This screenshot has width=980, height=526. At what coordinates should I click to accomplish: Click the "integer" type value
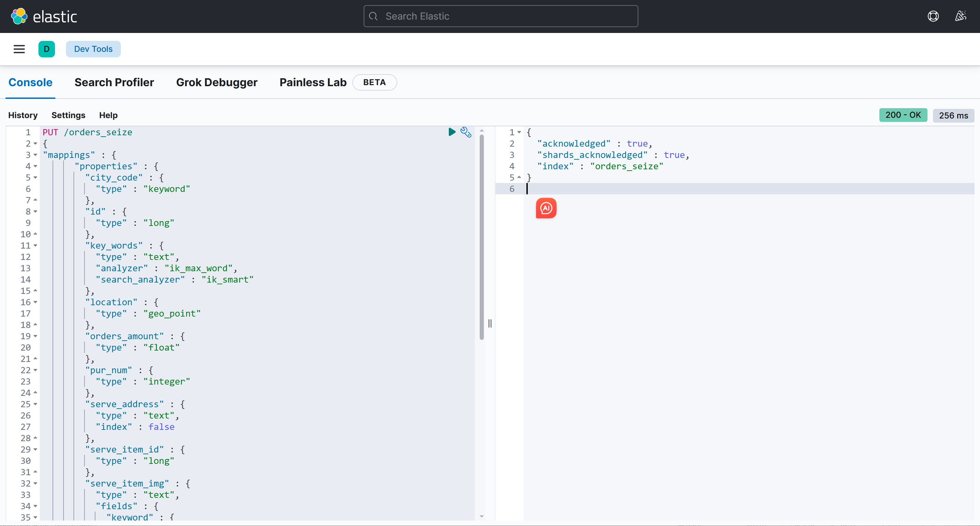coord(167,382)
